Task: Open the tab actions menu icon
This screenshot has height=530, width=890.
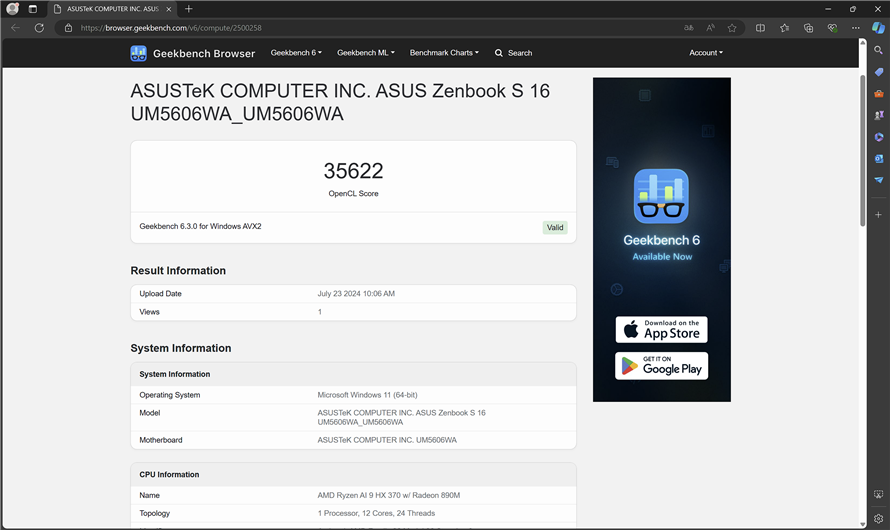Action: point(32,9)
